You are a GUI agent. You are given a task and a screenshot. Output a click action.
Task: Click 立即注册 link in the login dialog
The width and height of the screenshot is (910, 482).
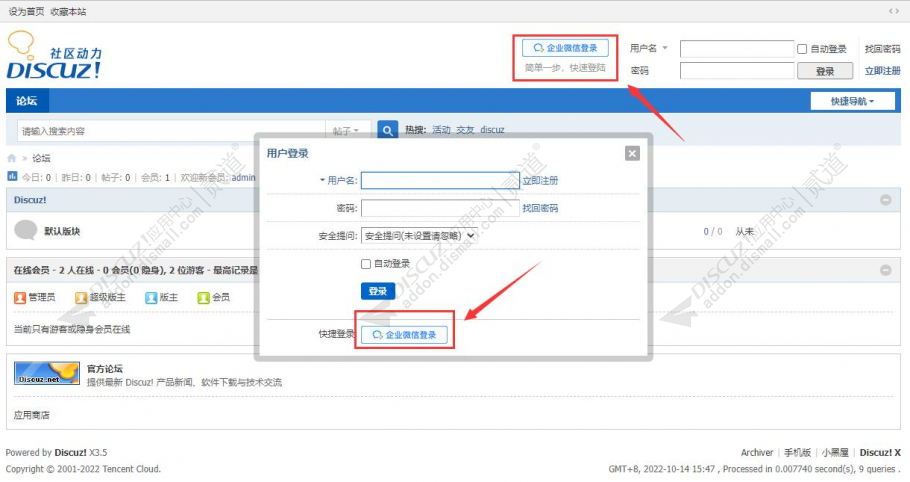(x=540, y=180)
